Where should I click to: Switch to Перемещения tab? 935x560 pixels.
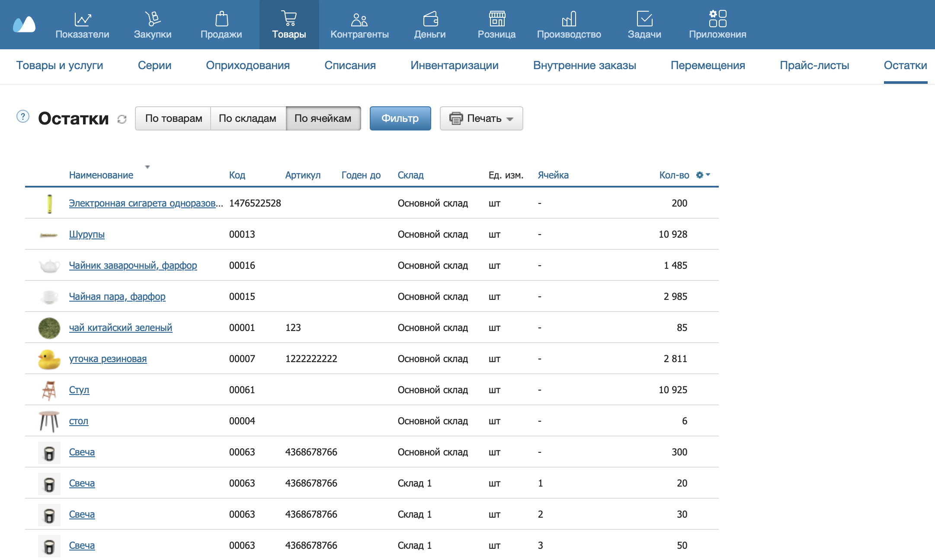click(x=708, y=65)
